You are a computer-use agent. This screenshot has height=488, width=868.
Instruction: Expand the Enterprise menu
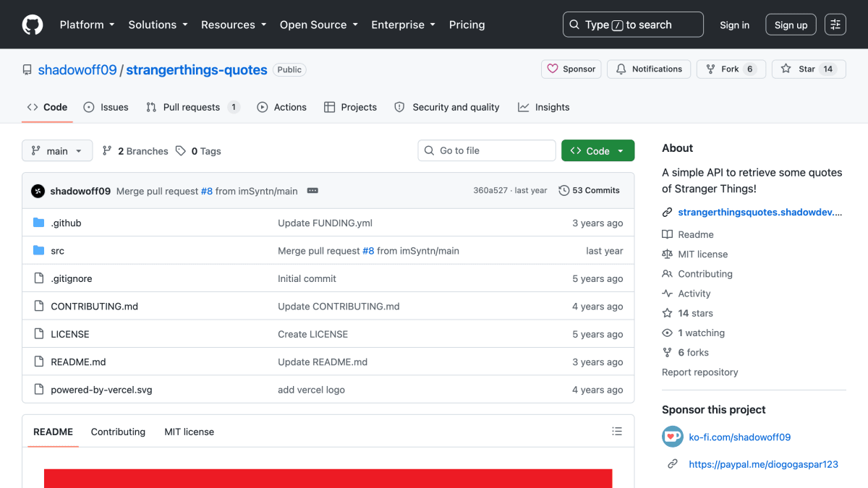tap(404, 25)
